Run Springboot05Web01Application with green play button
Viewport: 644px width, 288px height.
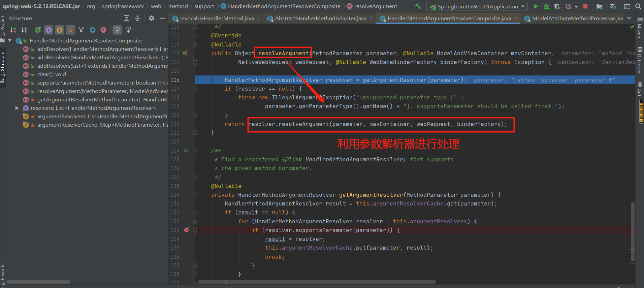(536, 6)
